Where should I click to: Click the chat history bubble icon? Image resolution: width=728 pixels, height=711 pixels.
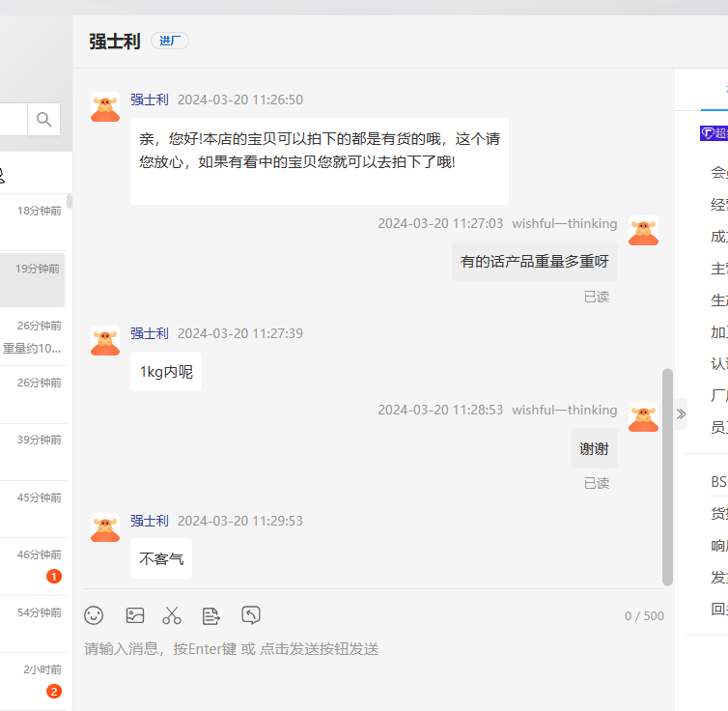pyautogui.click(x=251, y=615)
